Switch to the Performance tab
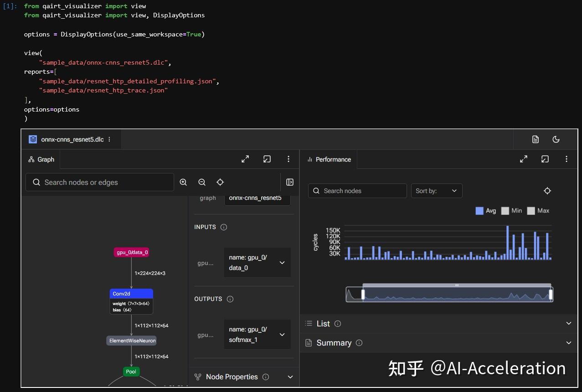This screenshot has width=582, height=392. pos(329,159)
